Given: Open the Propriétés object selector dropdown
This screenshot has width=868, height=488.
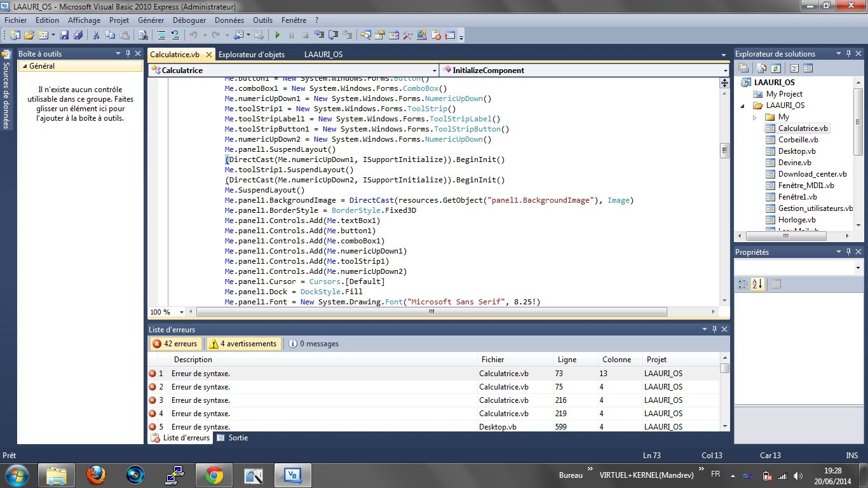Looking at the screenshot, I should pos(858,268).
